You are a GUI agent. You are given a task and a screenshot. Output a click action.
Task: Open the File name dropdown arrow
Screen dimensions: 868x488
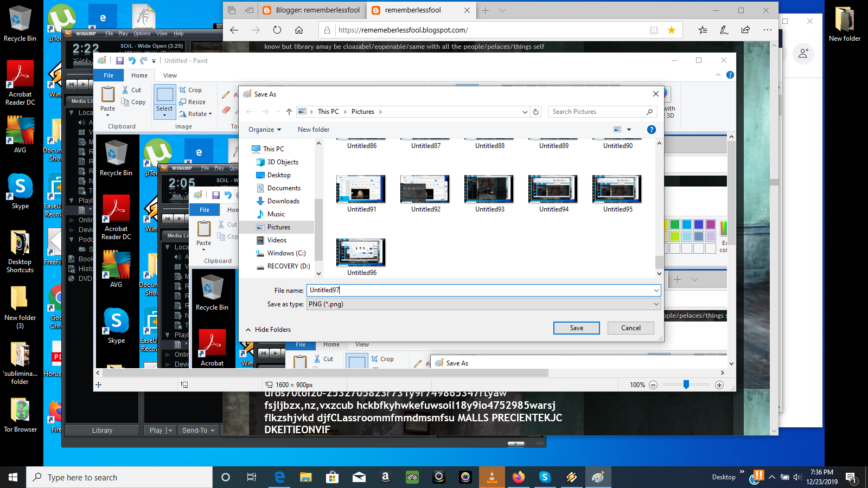click(656, 290)
